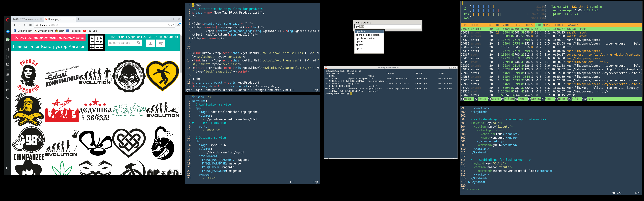Open the Speed Dial grid icon
This screenshot has width=644, height=201.
coord(31,25)
